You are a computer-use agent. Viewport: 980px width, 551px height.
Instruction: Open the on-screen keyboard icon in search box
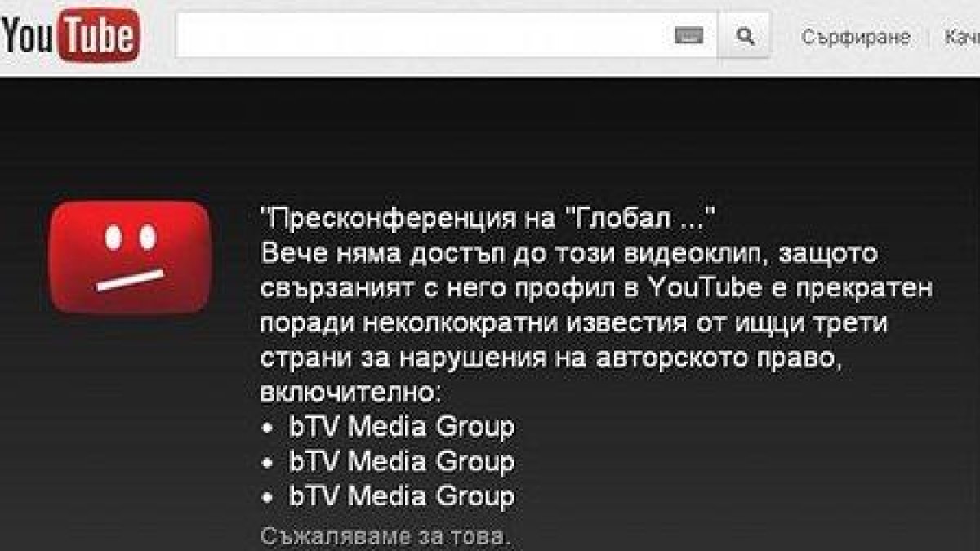(x=689, y=37)
